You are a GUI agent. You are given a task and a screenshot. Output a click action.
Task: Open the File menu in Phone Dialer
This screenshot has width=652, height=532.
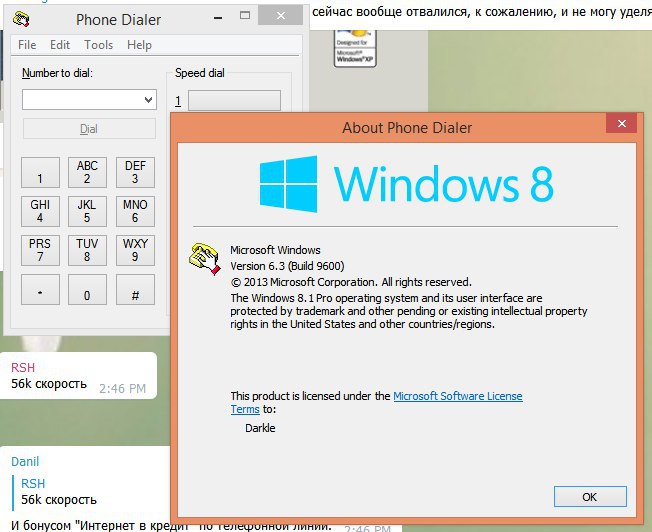(27, 45)
